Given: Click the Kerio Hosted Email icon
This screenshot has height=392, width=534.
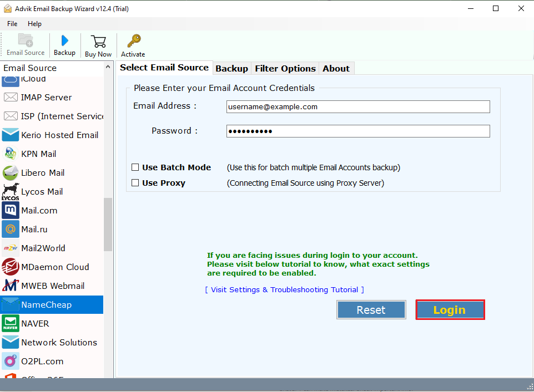Looking at the screenshot, I should pyautogui.click(x=11, y=135).
